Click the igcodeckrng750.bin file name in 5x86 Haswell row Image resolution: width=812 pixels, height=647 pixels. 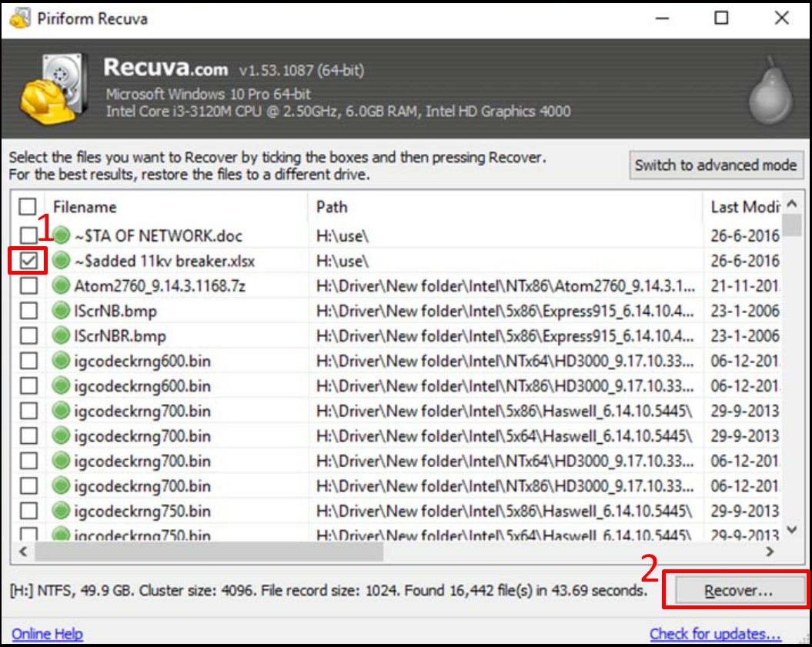pyautogui.click(x=142, y=511)
